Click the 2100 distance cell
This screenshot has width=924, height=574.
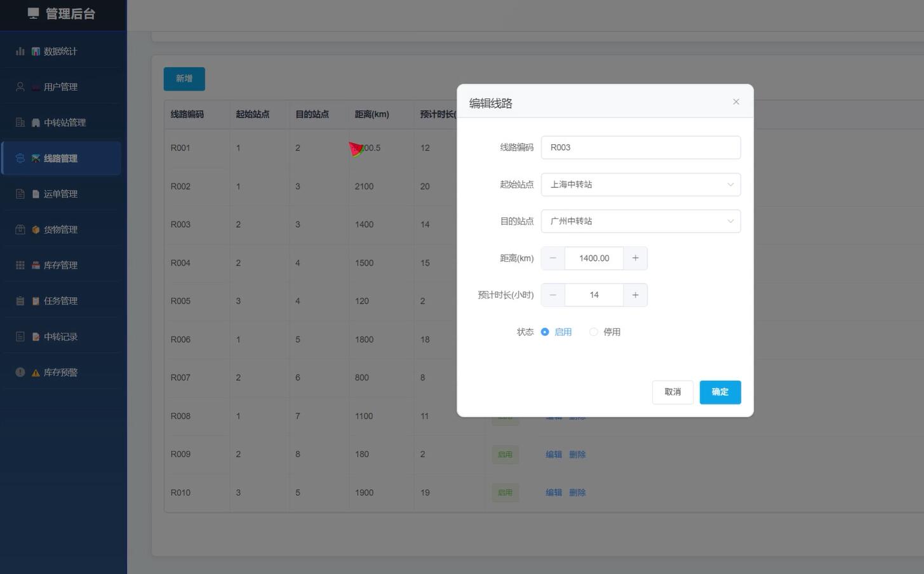[381, 186]
